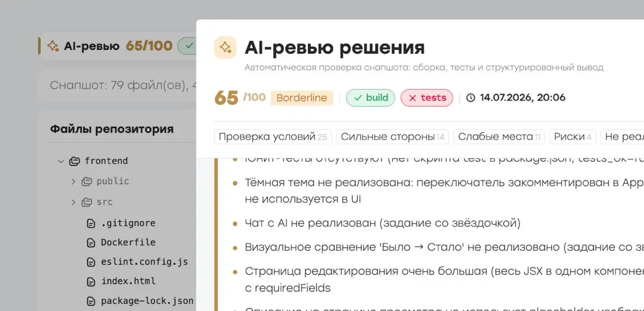The height and width of the screenshot is (311, 644).
Task: Click the frontend folder icon
Action: [75, 161]
